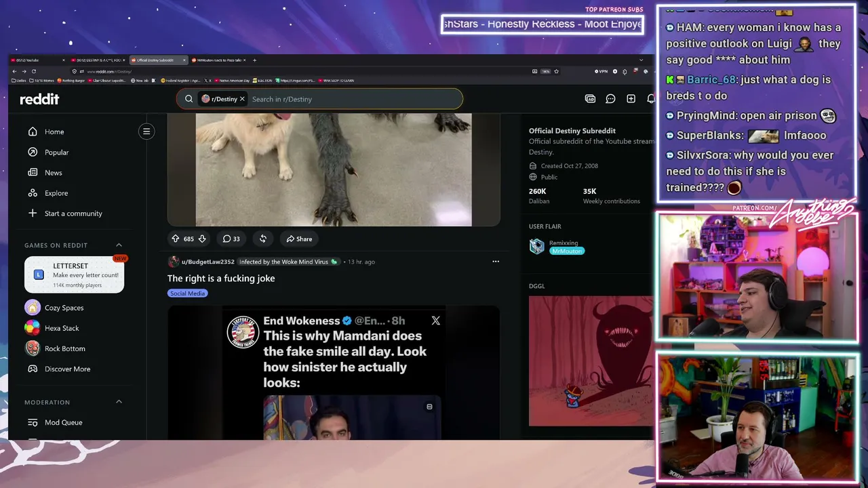
Task: Click the search magnifier icon
Action: pos(189,99)
